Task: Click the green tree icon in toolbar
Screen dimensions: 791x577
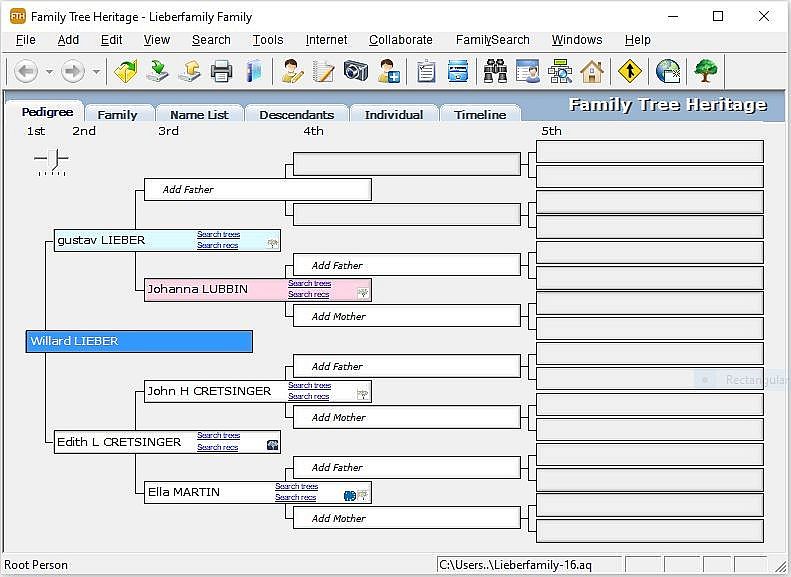Action: [706, 71]
